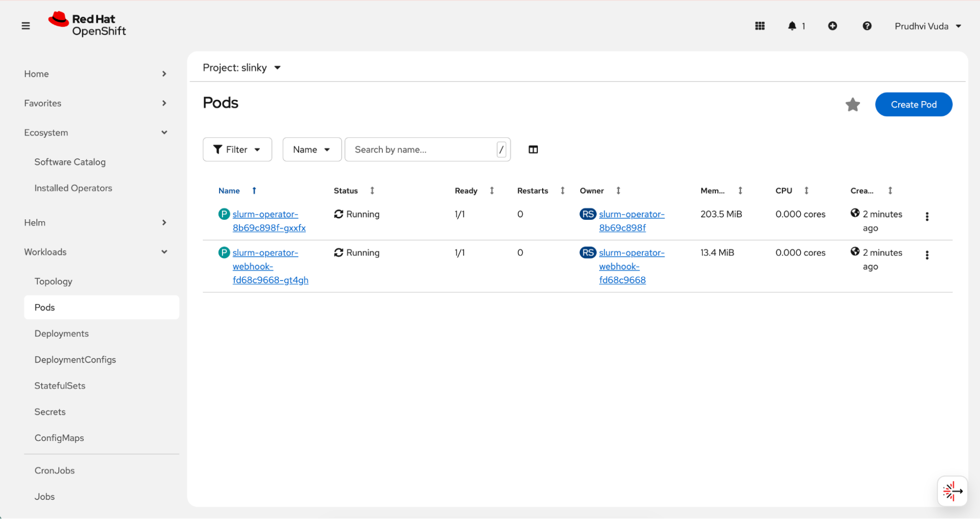
Task: Open the manage columns icon
Action: [533, 150]
